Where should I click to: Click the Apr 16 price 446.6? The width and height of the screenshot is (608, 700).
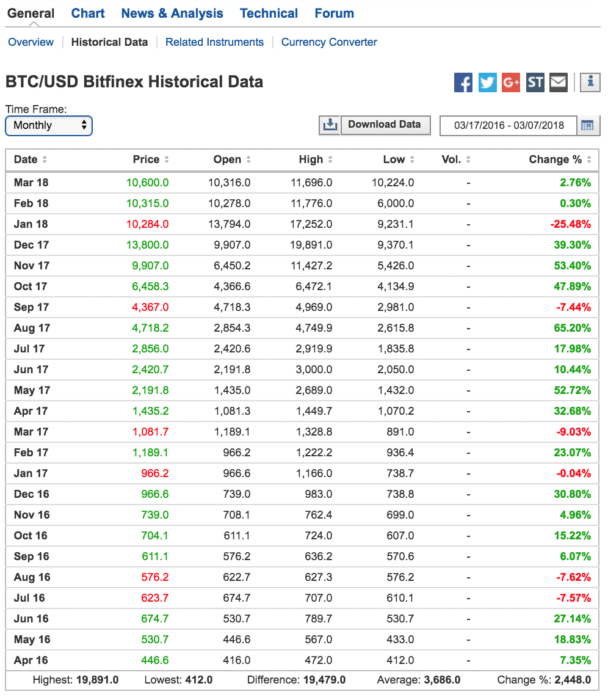155,660
